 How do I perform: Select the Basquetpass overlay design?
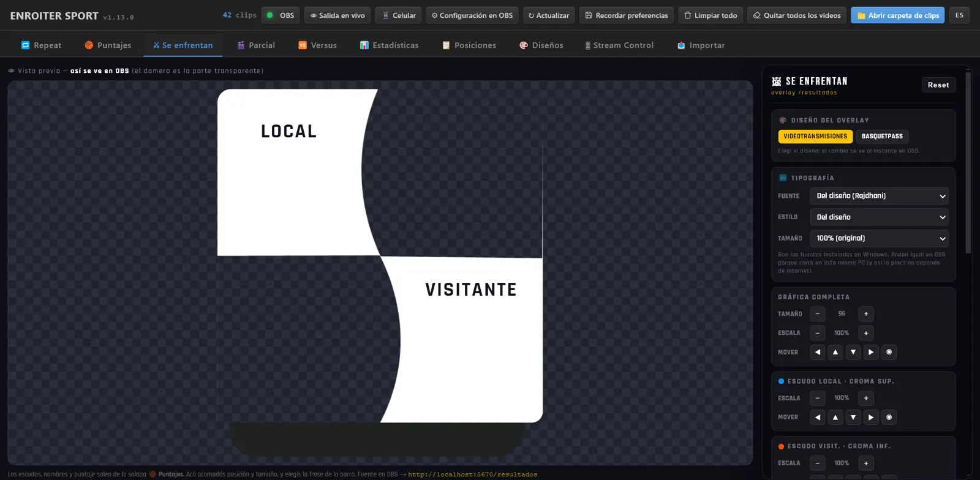[x=882, y=137]
